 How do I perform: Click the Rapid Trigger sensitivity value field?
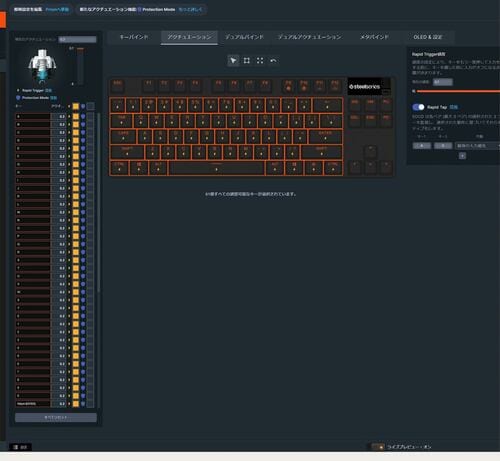(x=443, y=82)
